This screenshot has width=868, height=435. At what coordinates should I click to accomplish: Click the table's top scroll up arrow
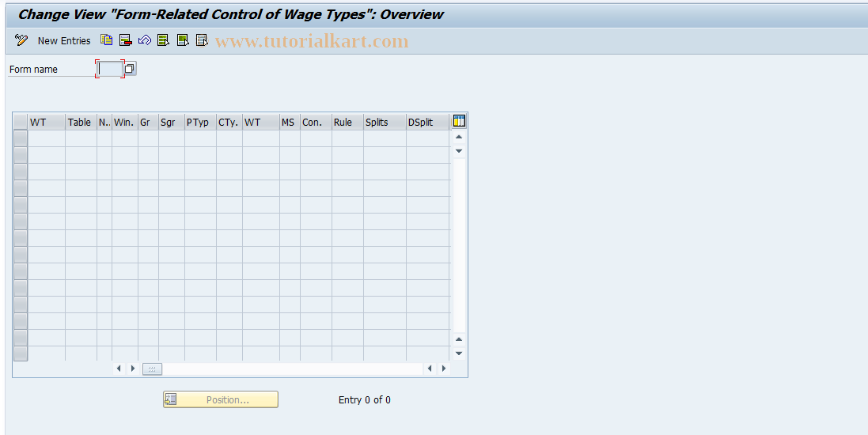[459, 137]
